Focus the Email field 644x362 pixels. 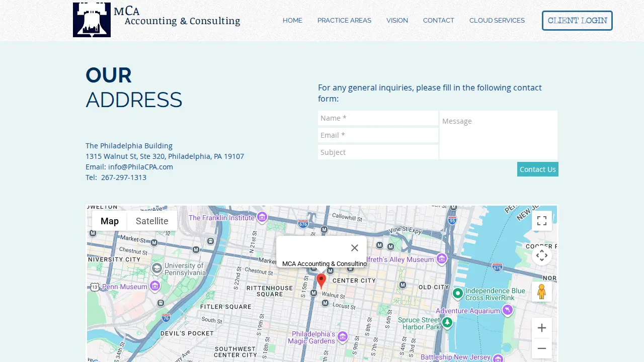[x=378, y=135]
